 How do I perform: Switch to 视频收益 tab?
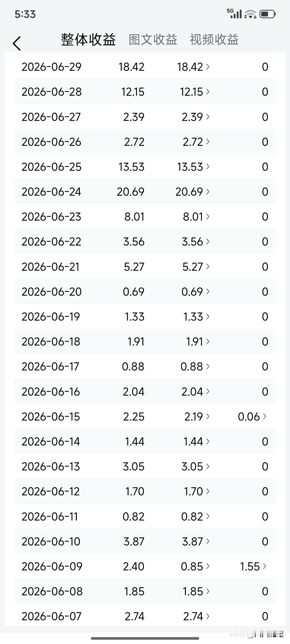[214, 40]
